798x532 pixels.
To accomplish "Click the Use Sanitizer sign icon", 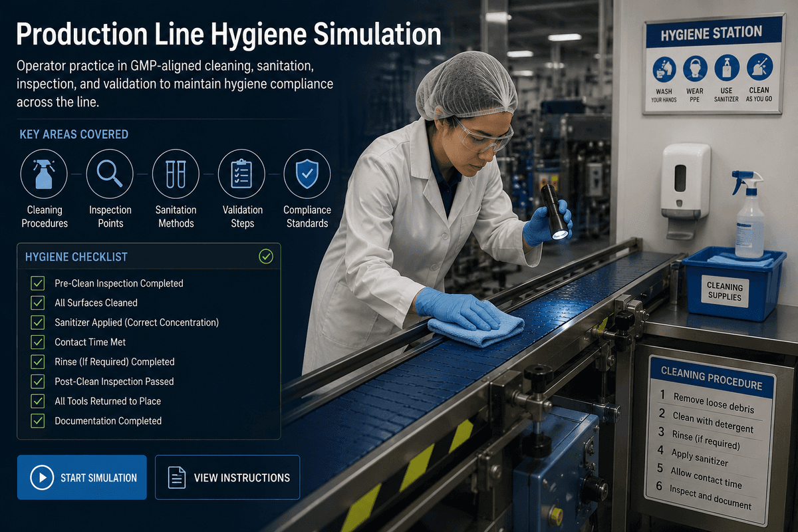I will (726, 68).
